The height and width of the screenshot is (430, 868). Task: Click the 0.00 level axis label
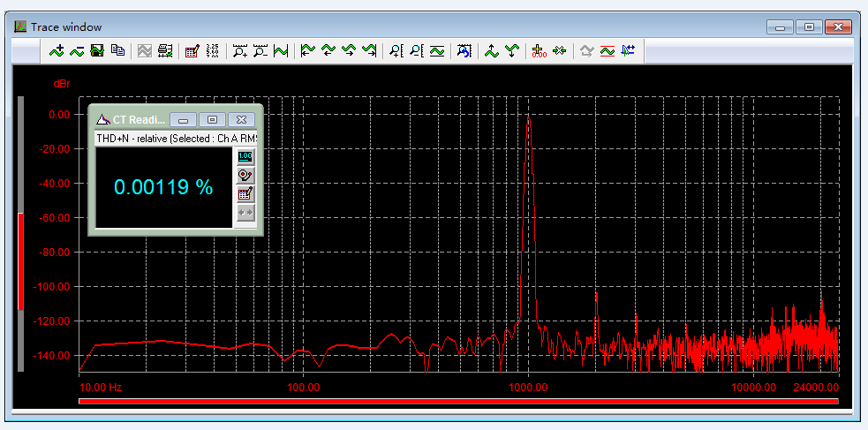(x=60, y=115)
